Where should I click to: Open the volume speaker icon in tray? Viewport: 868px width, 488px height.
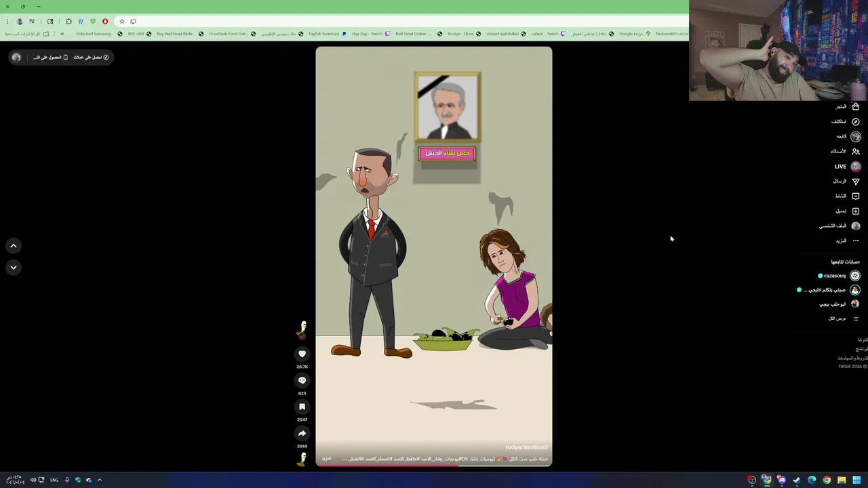pos(33,480)
